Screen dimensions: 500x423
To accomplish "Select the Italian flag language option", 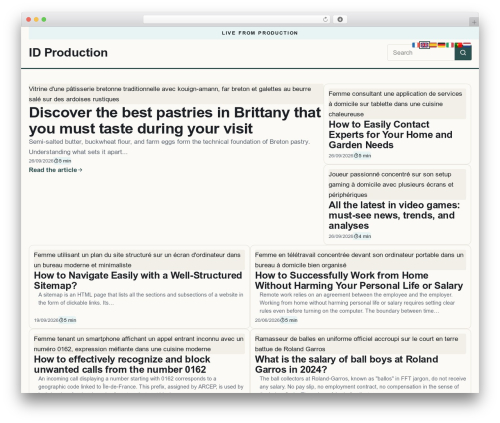I will click(x=450, y=45).
